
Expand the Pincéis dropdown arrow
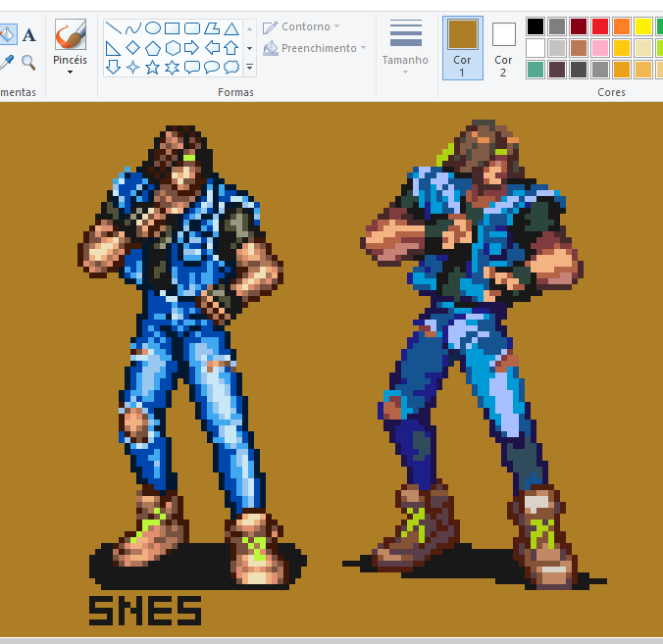click(x=71, y=73)
